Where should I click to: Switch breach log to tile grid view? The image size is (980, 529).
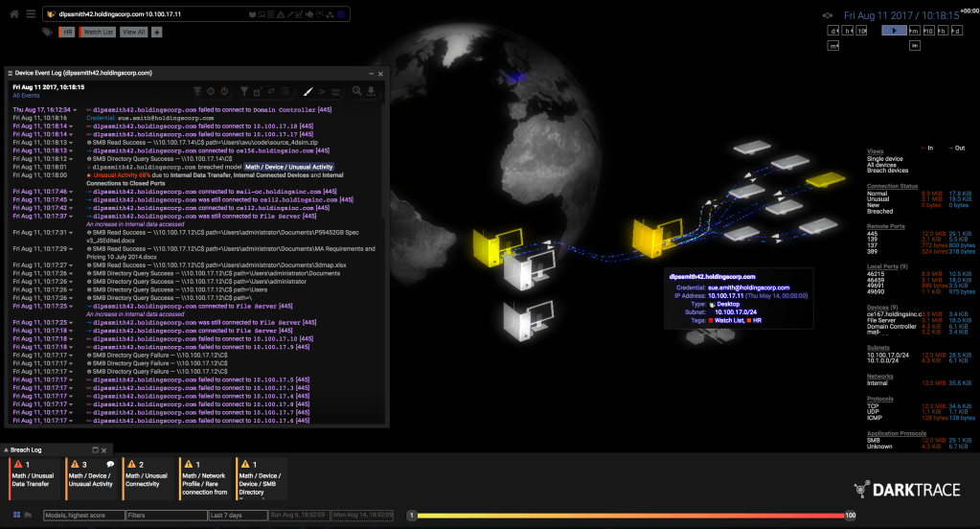(16, 516)
